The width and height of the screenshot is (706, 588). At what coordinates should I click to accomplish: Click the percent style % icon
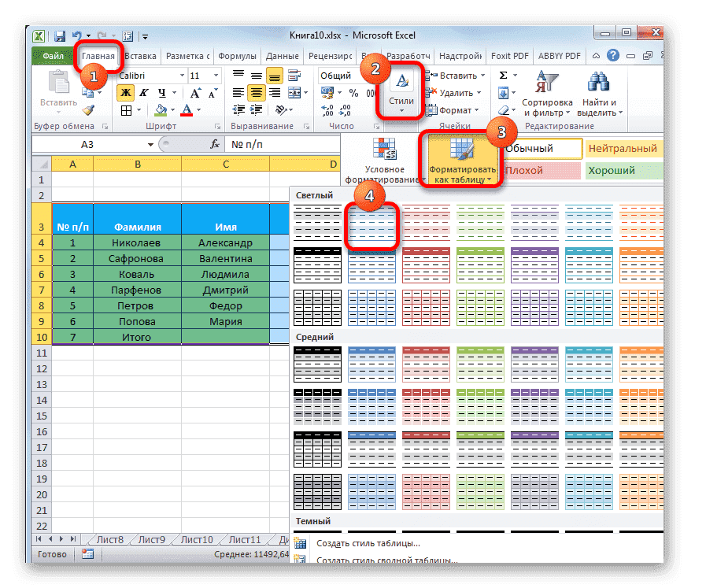(x=352, y=92)
